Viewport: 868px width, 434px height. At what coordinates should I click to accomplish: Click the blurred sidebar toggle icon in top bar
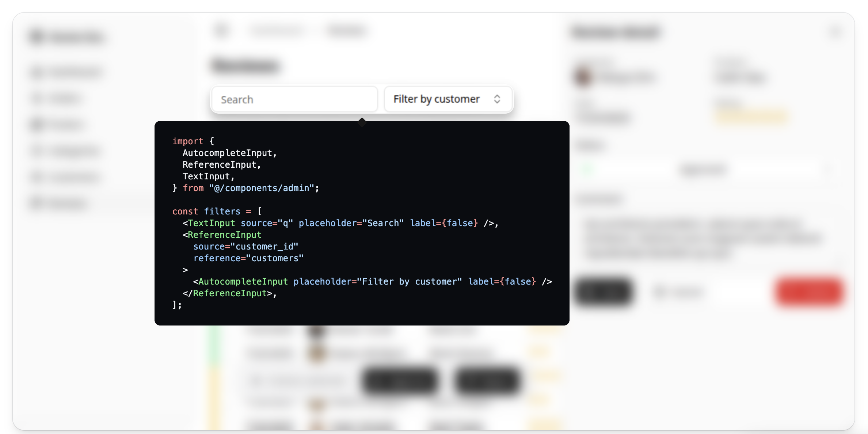click(x=222, y=31)
